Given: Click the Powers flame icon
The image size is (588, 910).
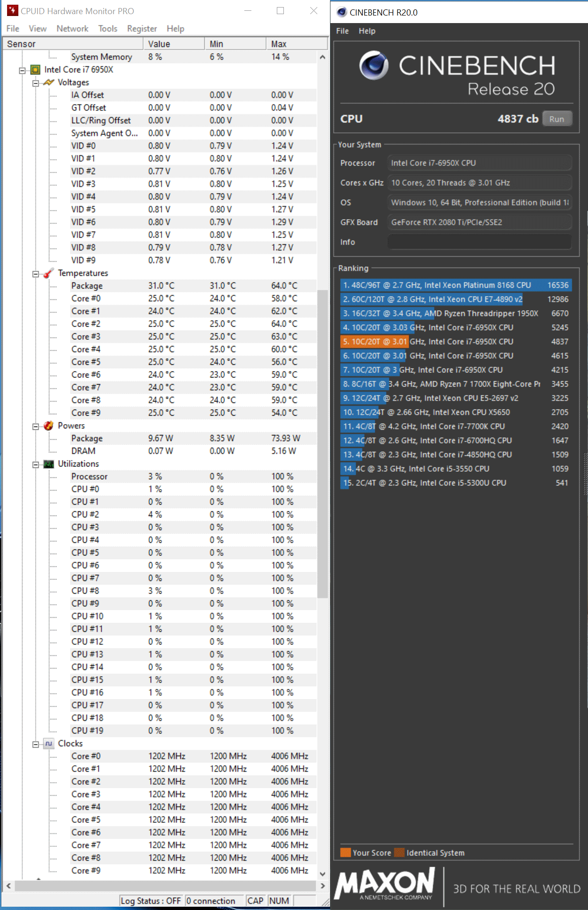Looking at the screenshot, I should 48,426.
